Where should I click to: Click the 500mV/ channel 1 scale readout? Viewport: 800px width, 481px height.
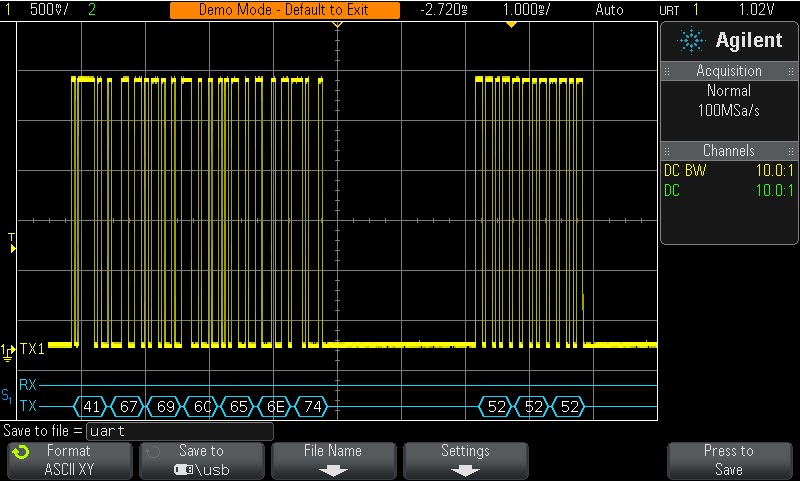coord(49,9)
